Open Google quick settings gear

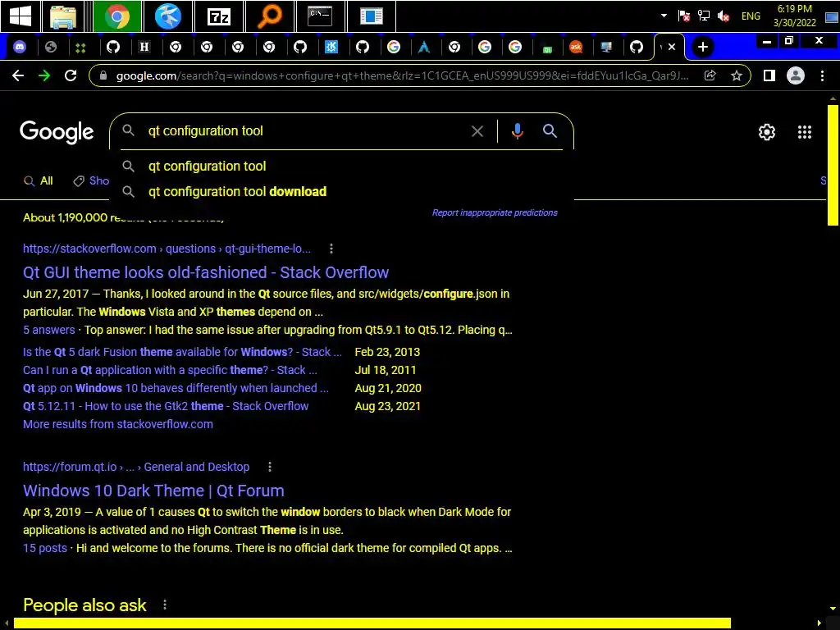click(x=767, y=132)
